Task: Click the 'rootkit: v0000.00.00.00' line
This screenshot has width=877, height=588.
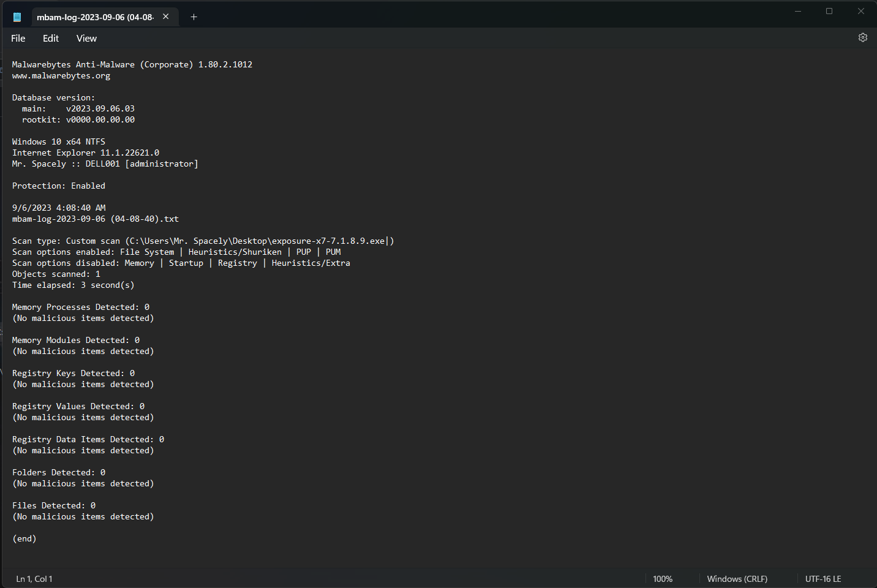Action: coord(78,119)
